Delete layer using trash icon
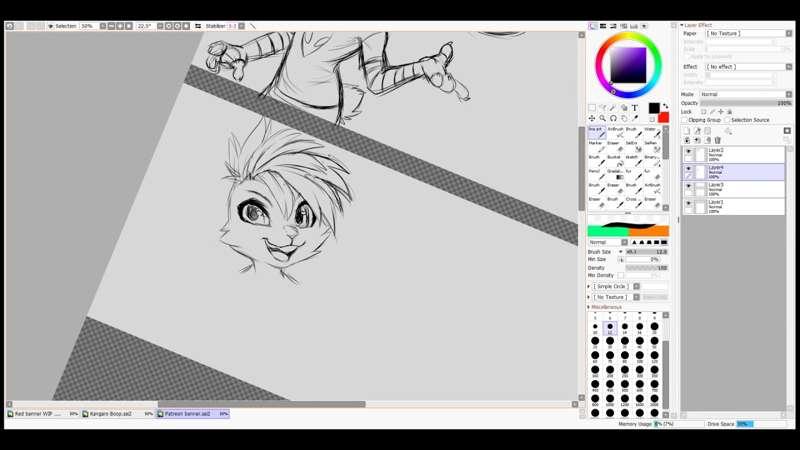This screenshot has height=450, width=800. click(x=718, y=140)
